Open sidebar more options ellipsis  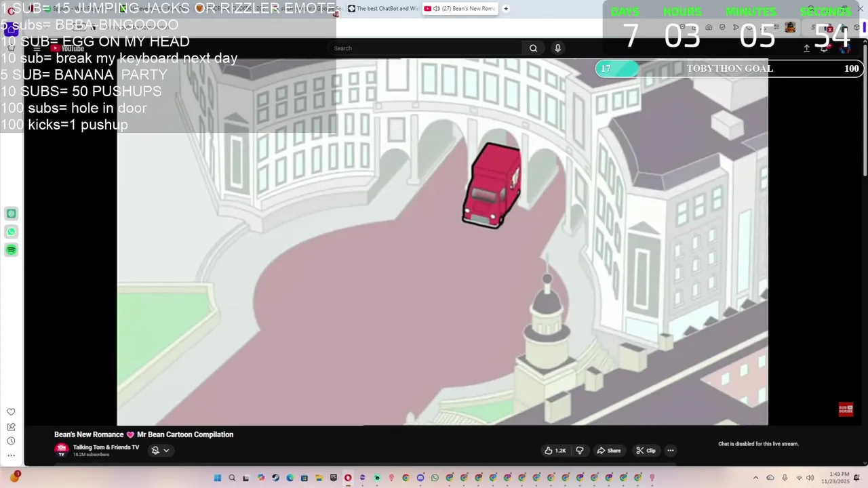tap(11, 455)
